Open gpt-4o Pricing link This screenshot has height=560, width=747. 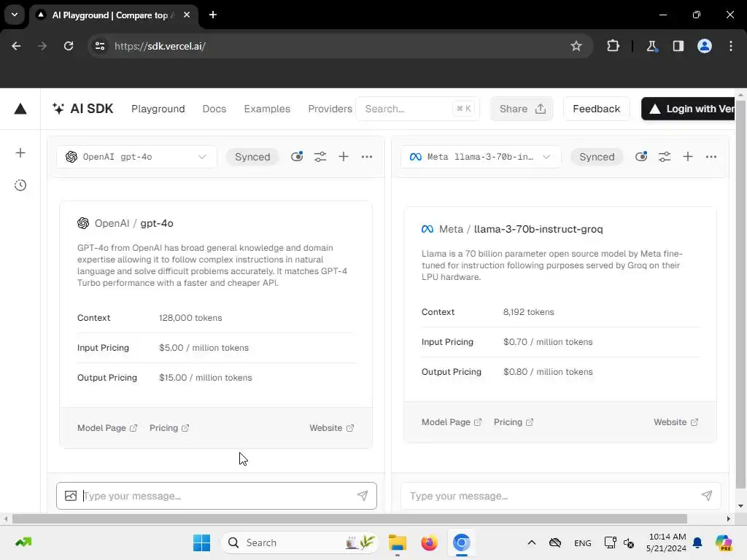(169, 427)
